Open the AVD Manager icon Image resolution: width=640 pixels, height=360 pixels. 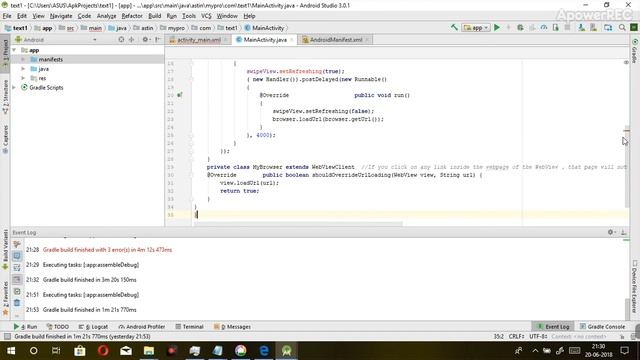[581, 27]
